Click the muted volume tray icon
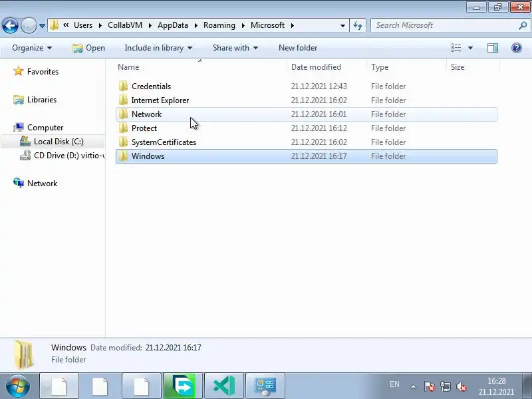Screen dimensions: 532x399 point(461,386)
